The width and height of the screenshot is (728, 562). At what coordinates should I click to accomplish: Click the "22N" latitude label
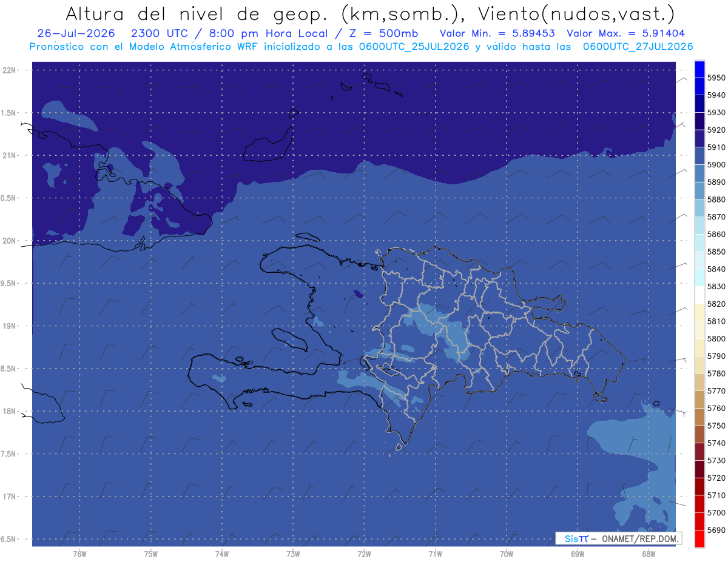pyautogui.click(x=9, y=70)
